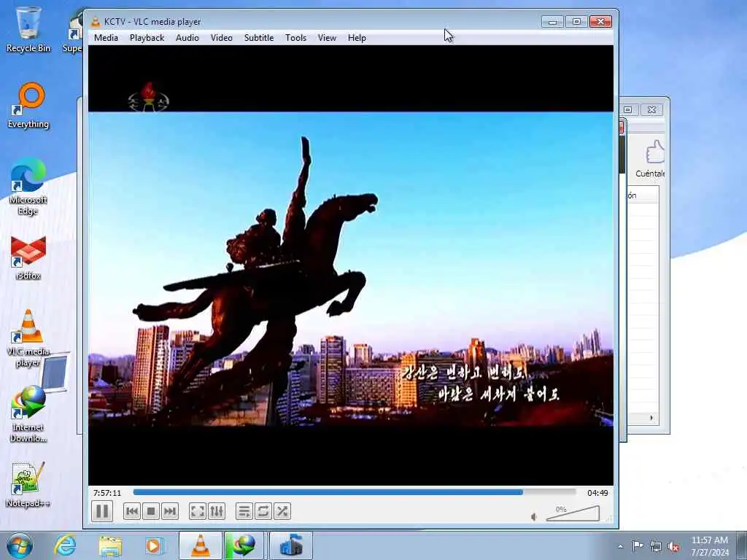Skip to next media in VLC

point(170,511)
